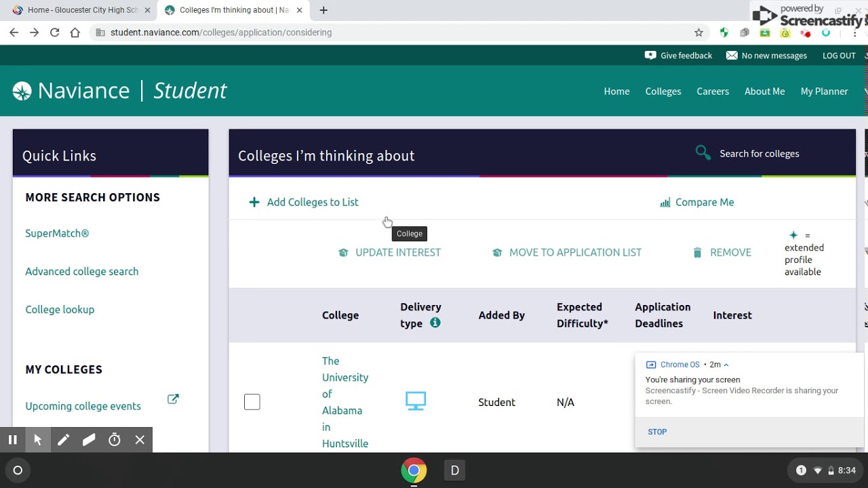Click the Application Deadlines column header
This screenshot has width=868, height=488.
(663, 315)
